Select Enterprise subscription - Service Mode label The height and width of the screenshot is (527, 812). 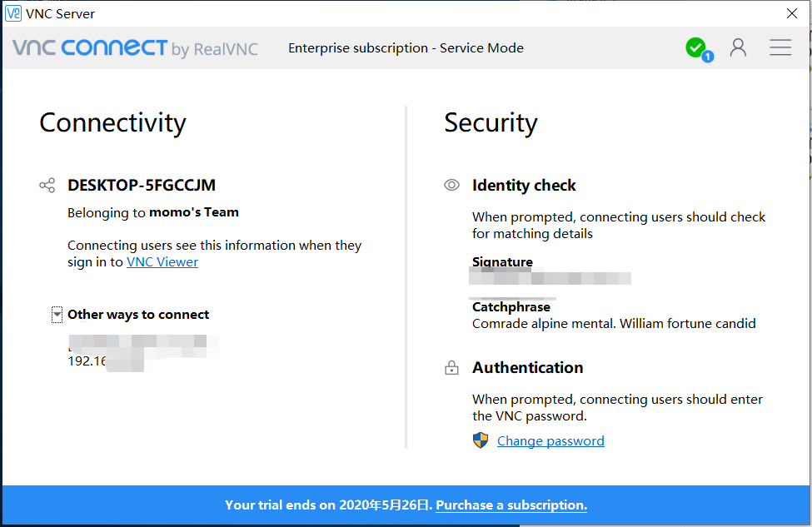pyautogui.click(x=406, y=47)
